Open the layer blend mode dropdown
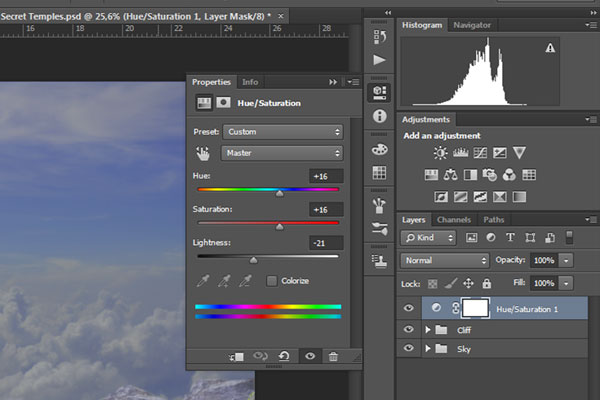 [x=446, y=260]
